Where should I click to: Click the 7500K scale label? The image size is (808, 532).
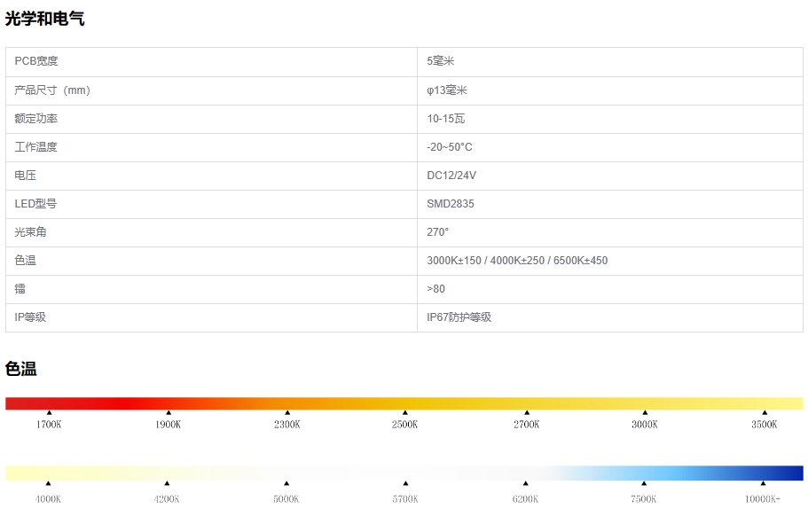pyautogui.click(x=643, y=499)
